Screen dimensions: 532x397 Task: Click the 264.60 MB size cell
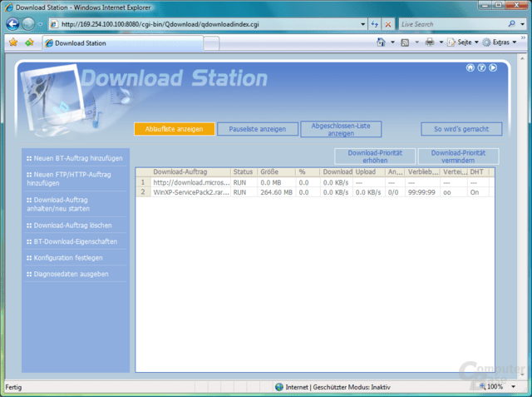pos(277,192)
